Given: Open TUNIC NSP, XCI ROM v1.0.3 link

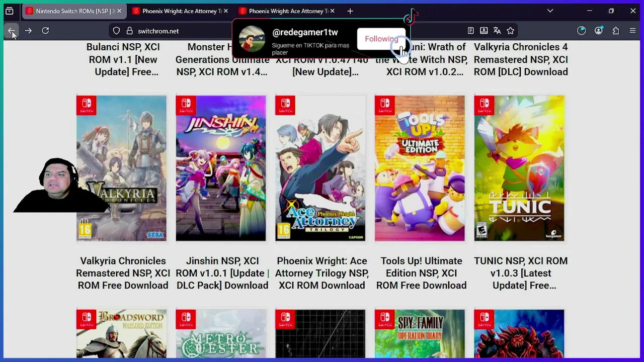Looking at the screenshot, I should (521, 273).
